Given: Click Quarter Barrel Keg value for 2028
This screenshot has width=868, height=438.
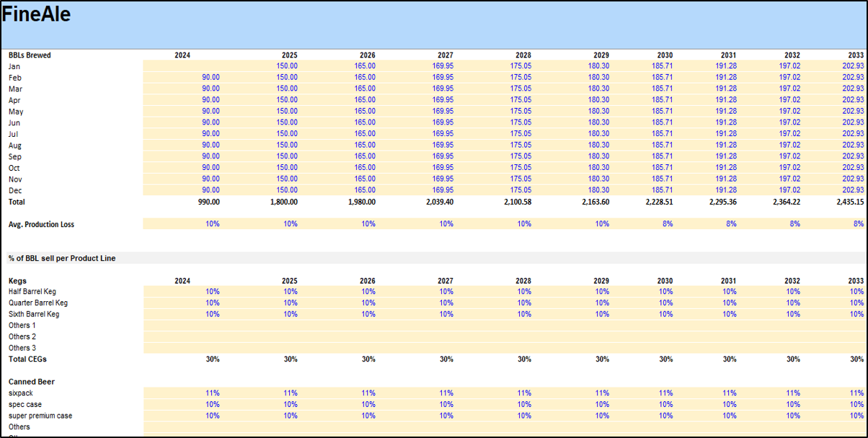Looking at the screenshot, I should (x=524, y=303).
